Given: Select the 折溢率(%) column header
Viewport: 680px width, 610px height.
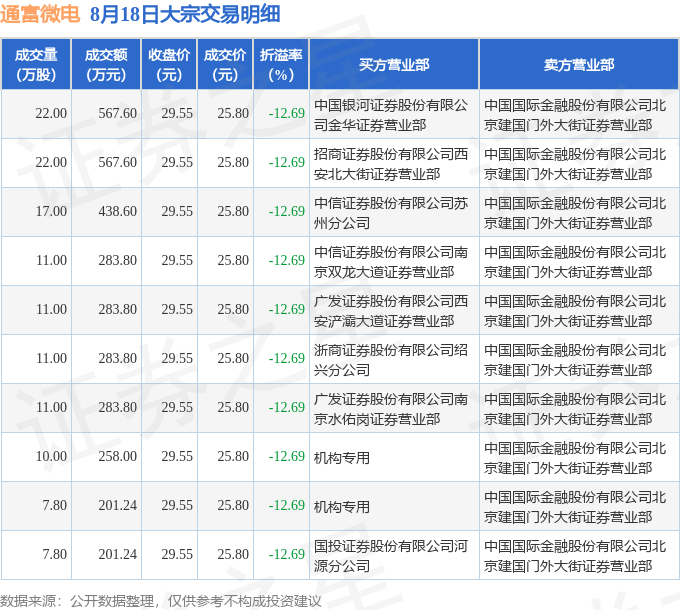Looking at the screenshot, I should click(x=281, y=65).
